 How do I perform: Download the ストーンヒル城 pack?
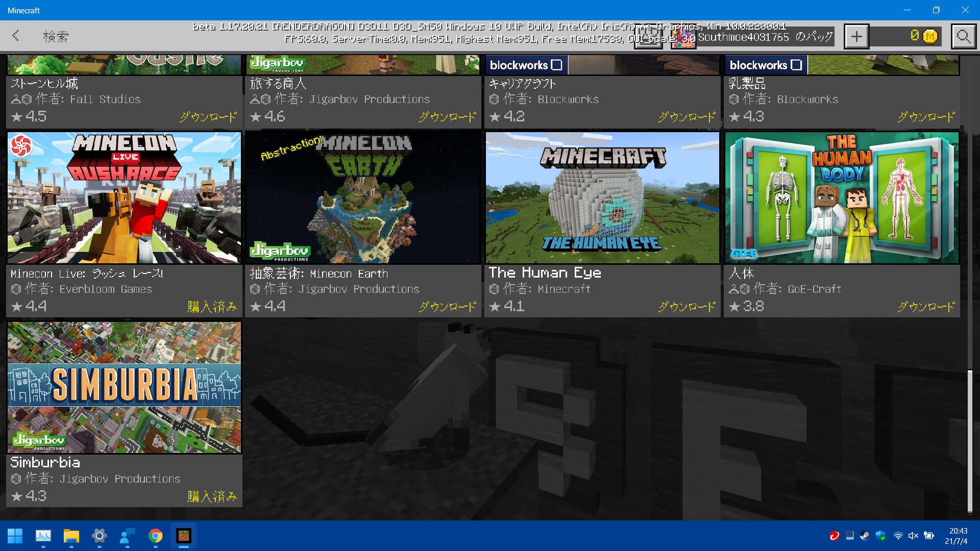(x=208, y=117)
